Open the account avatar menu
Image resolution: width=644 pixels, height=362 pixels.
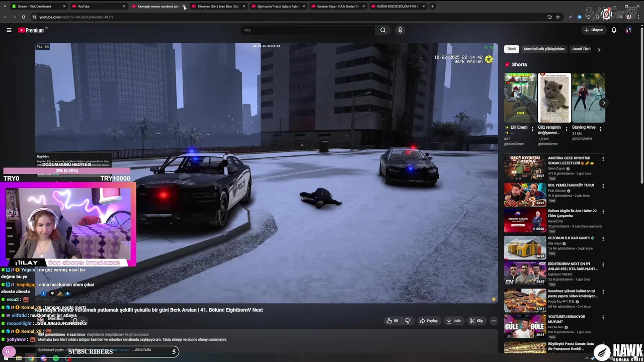point(628,30)
